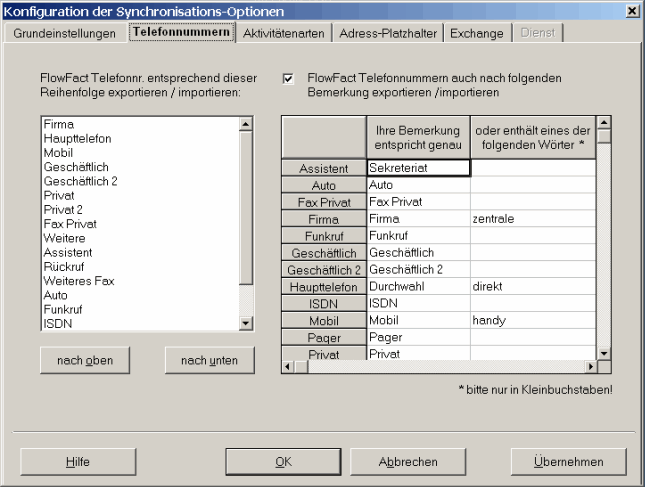
Task: Click the nach oben button
Action: (x=85, y=360)
